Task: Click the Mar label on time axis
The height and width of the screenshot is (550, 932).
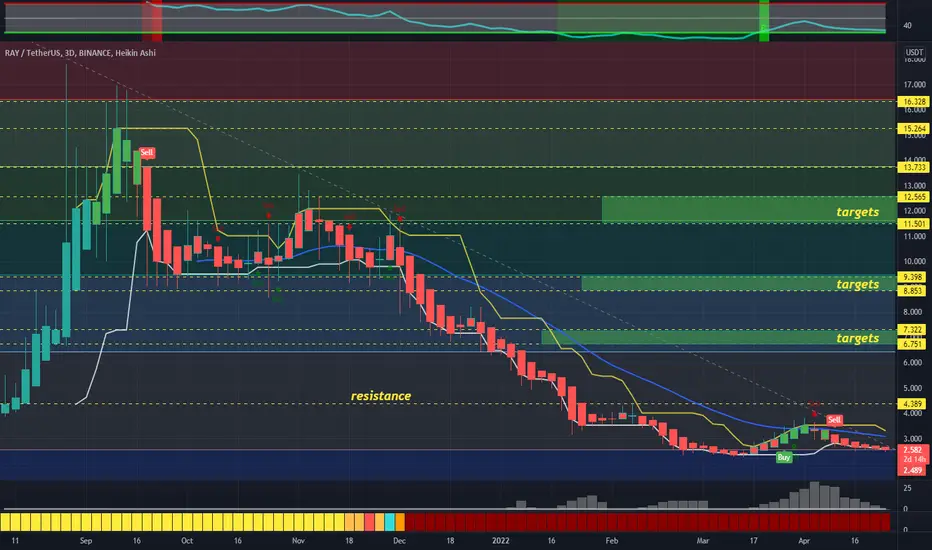Action: pos(703,540)
